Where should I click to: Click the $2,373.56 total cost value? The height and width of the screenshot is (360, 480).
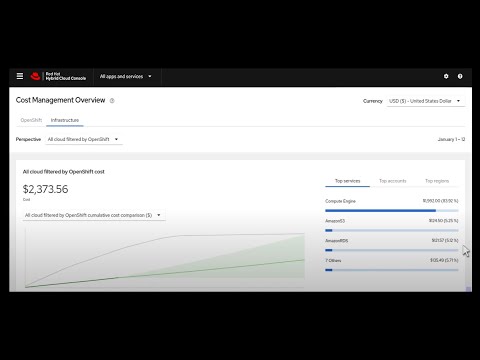45,189
